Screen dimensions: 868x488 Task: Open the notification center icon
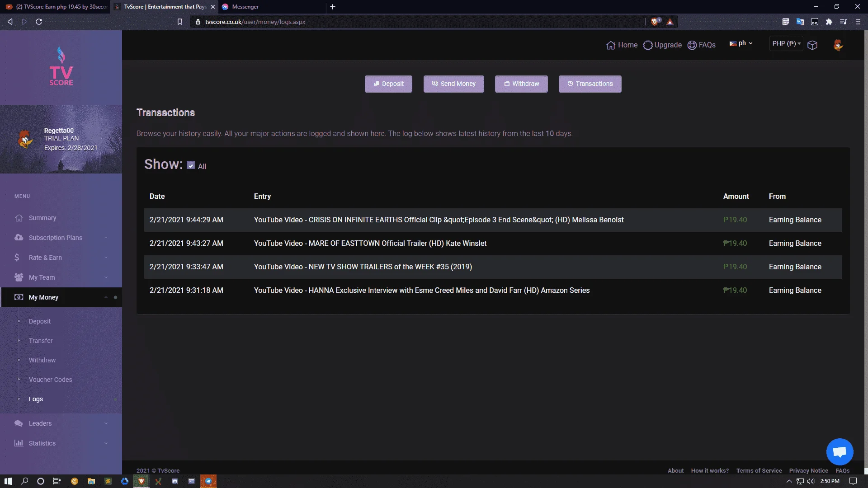tap(853, 481)
